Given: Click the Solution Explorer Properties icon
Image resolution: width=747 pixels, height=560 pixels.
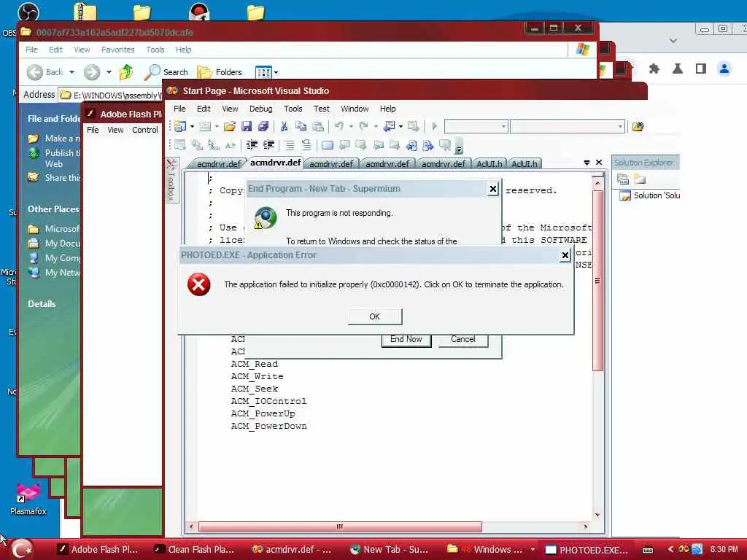Looking at the screenshot, I should pyautogui.click(x=623, y=179).
